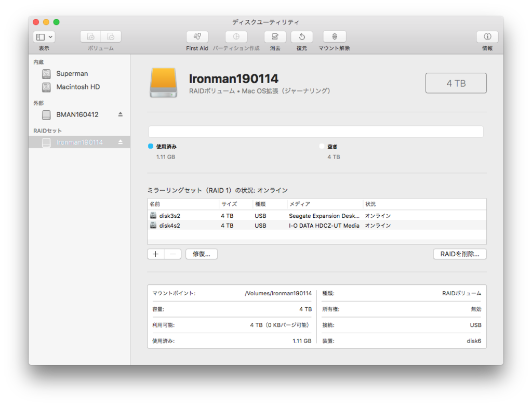Click the blue 使用済み legend dot
This screenshot has height=406, width=532.
click(151, 146)
